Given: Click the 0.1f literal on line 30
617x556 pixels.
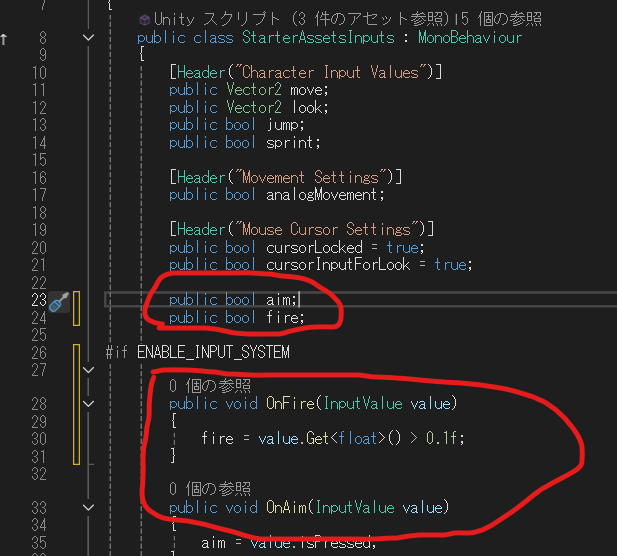Looking at the screenshot, I should tap(442, 438).
